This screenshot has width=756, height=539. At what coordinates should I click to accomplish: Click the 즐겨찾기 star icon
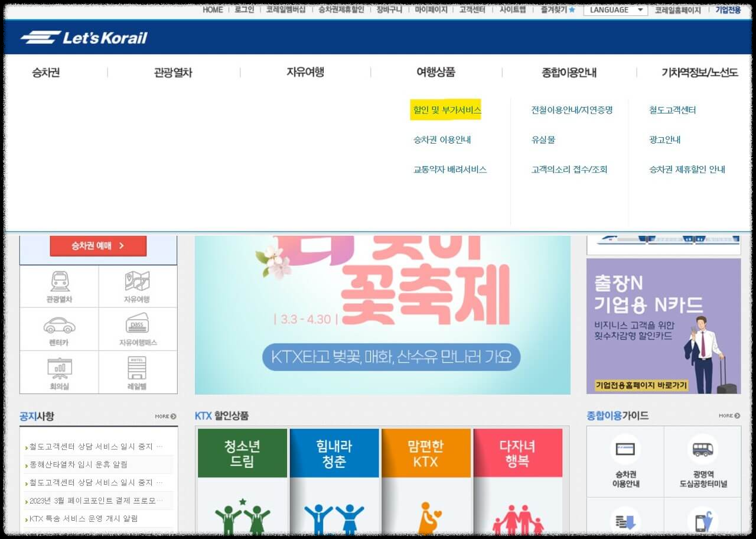[572, 9]
